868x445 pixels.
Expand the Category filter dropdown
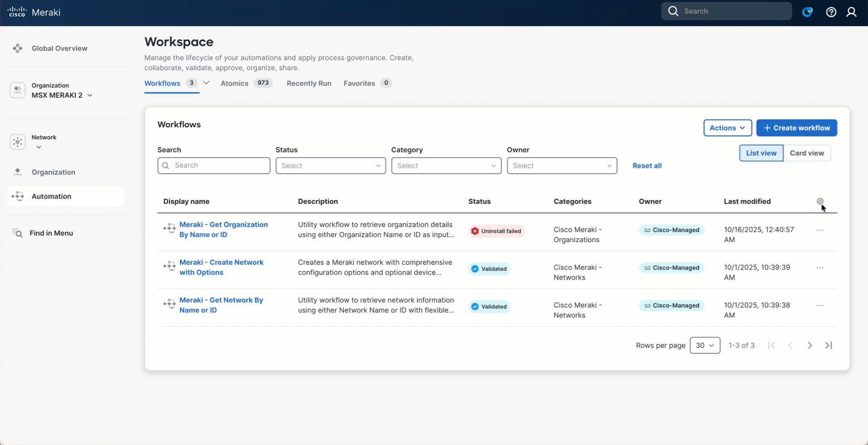click(446, 166)
